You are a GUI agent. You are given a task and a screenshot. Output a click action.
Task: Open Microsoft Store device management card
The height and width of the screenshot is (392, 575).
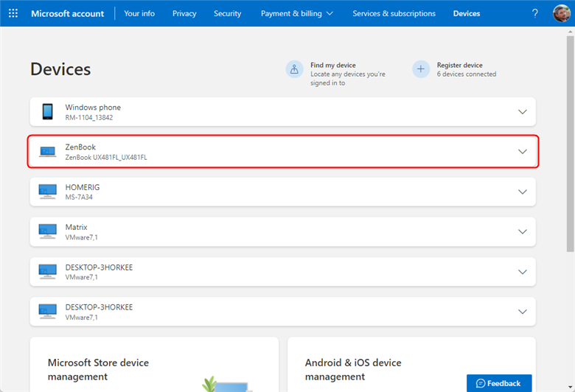coord(154,365)
